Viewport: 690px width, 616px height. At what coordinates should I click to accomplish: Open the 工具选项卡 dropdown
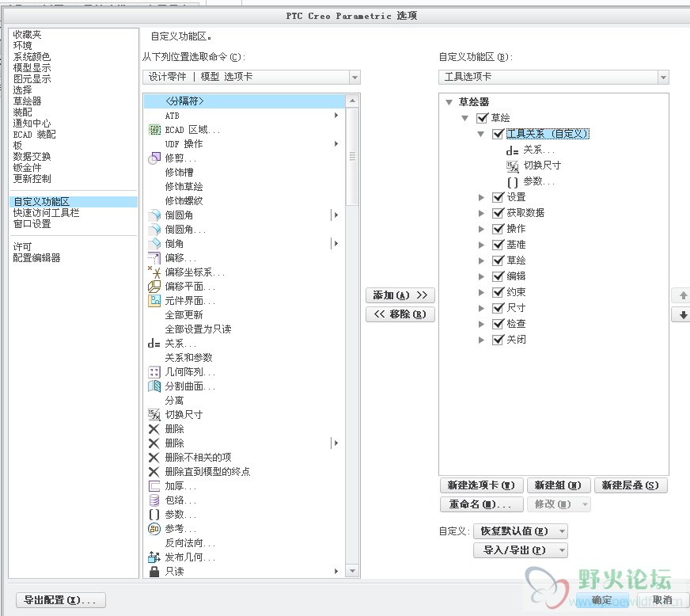click(x=663, y=77)
